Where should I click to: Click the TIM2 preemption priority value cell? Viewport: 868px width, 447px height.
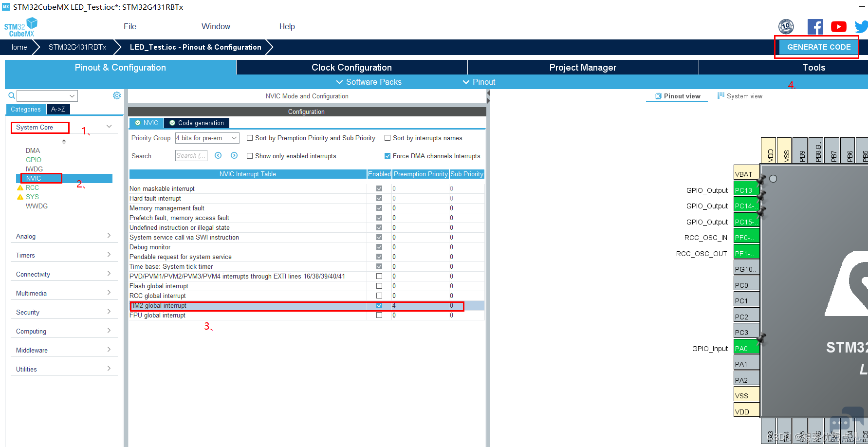[421, 305]
